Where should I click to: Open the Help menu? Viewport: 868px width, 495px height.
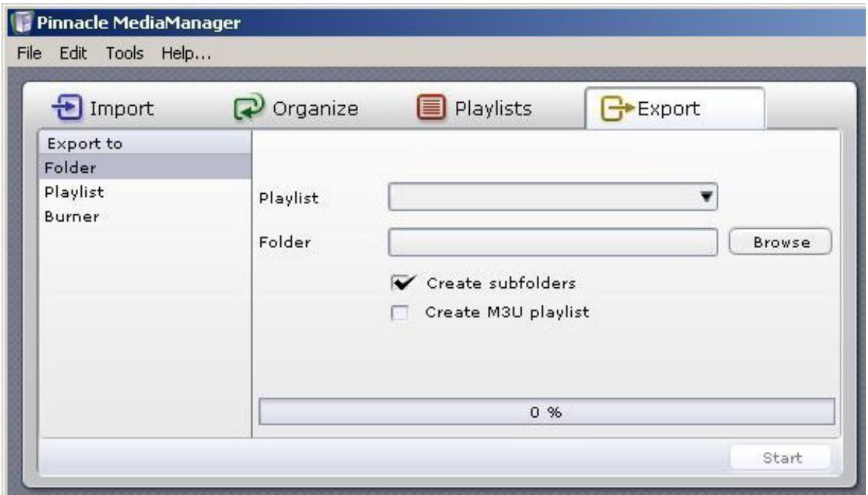click(x=186, y=53)
